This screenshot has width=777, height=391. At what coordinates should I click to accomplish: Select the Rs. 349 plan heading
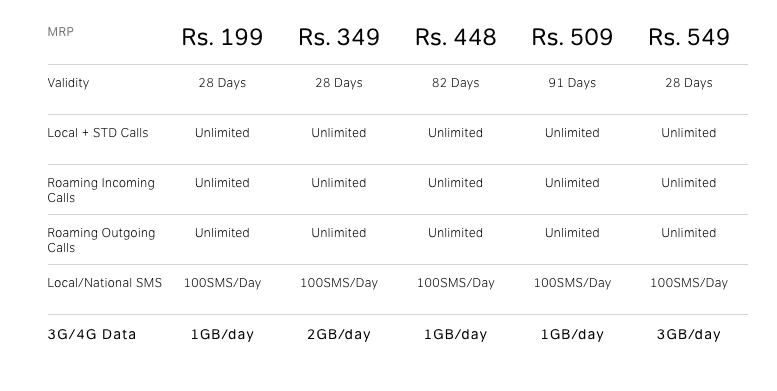coord(339,37)
